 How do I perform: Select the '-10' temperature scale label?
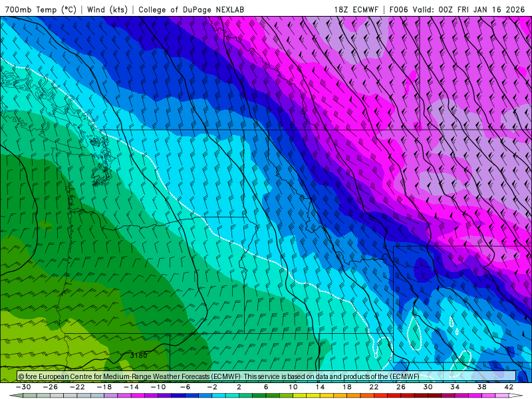coord(158,387)
